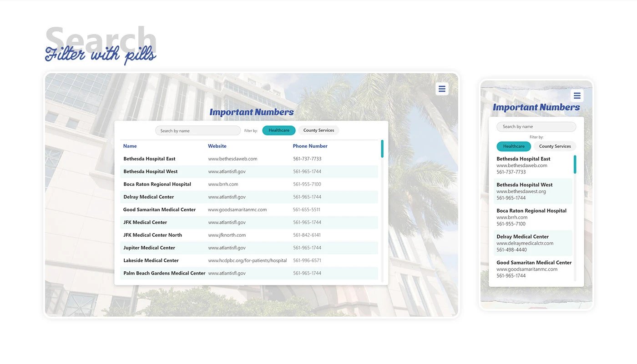The image size is (637, 364).
Task: Select Good Samaritan Medical Center in mobile list
Action: tap(534, 263)
